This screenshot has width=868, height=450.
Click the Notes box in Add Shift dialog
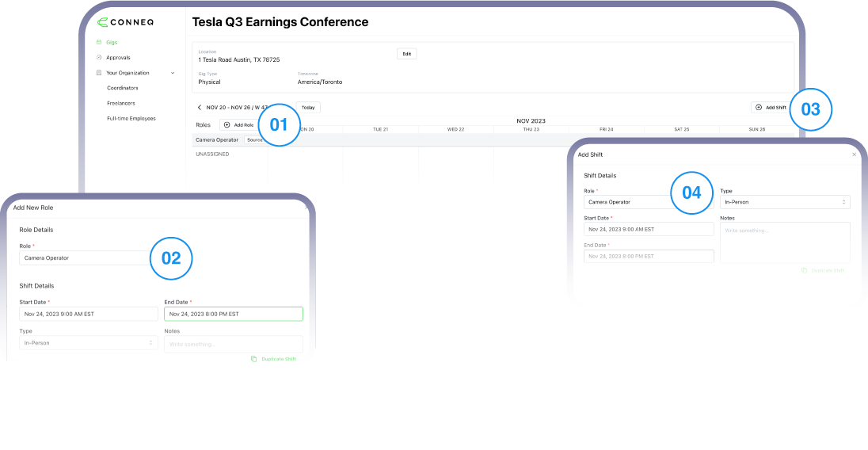785,242
